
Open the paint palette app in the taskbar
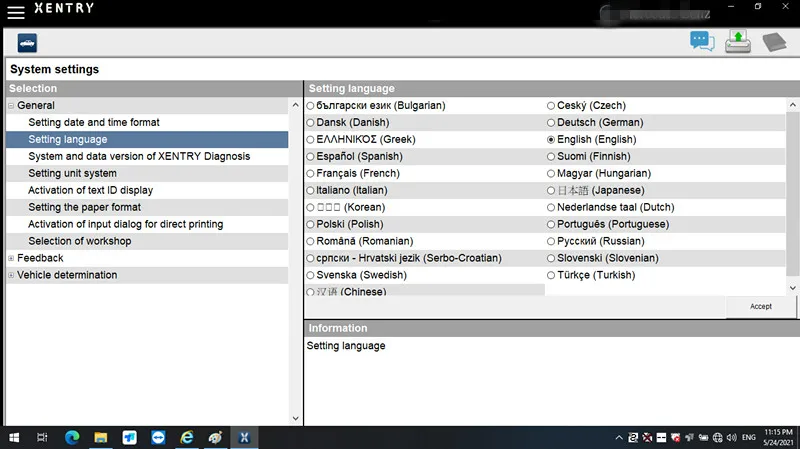215,438
